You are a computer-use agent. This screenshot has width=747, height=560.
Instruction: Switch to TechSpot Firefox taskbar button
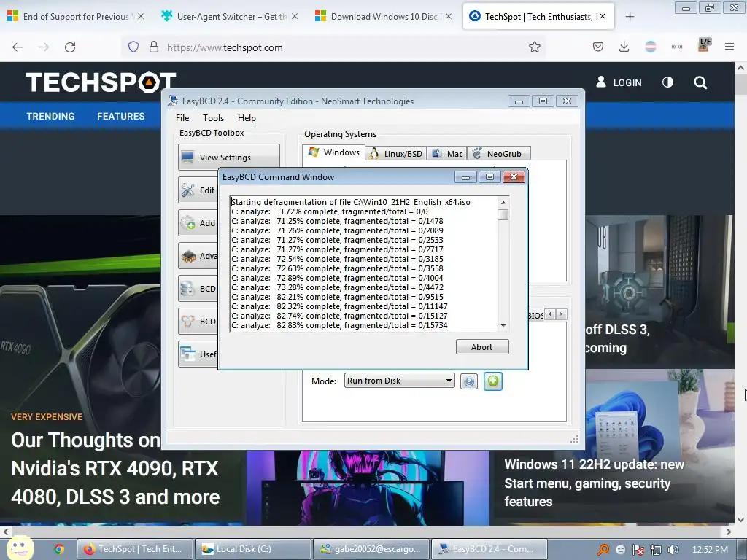[x=135, y=549]
